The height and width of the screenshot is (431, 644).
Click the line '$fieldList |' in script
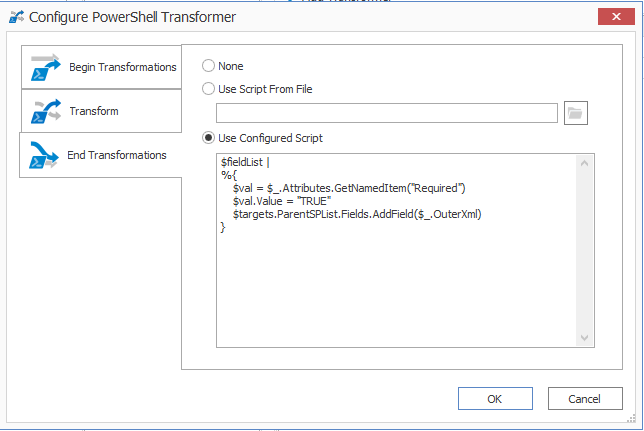(245, 162)
